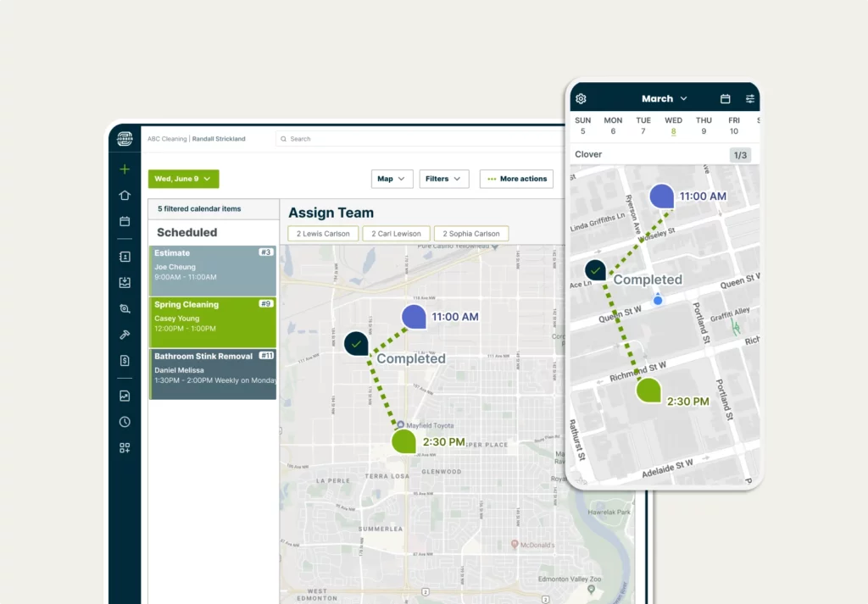Click the green plus Create icon
868x604 pixels.
[125, 169]
